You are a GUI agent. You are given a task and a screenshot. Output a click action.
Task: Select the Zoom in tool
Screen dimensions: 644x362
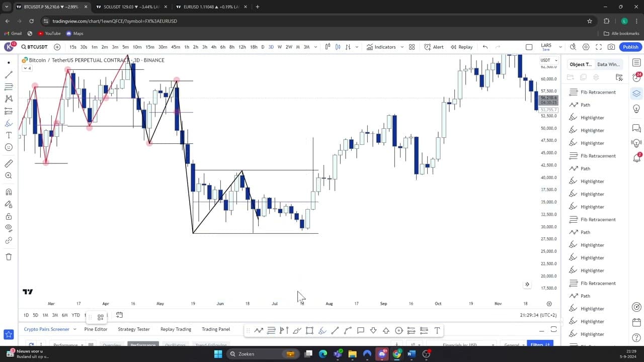(9, 175)
